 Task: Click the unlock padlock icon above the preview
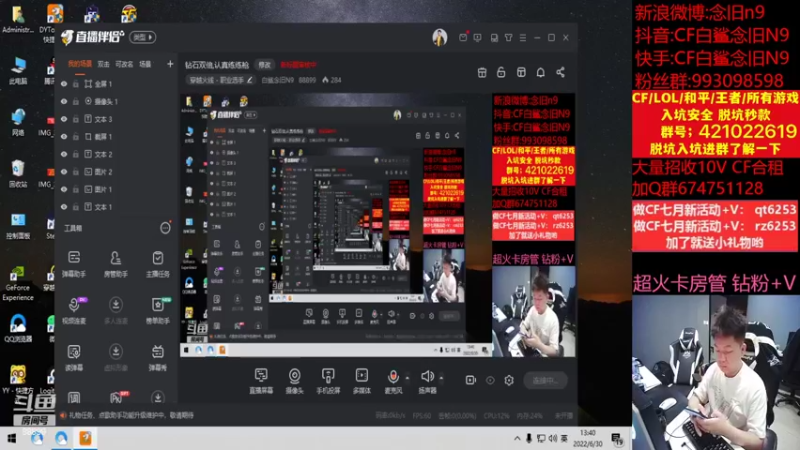[501, 72]
